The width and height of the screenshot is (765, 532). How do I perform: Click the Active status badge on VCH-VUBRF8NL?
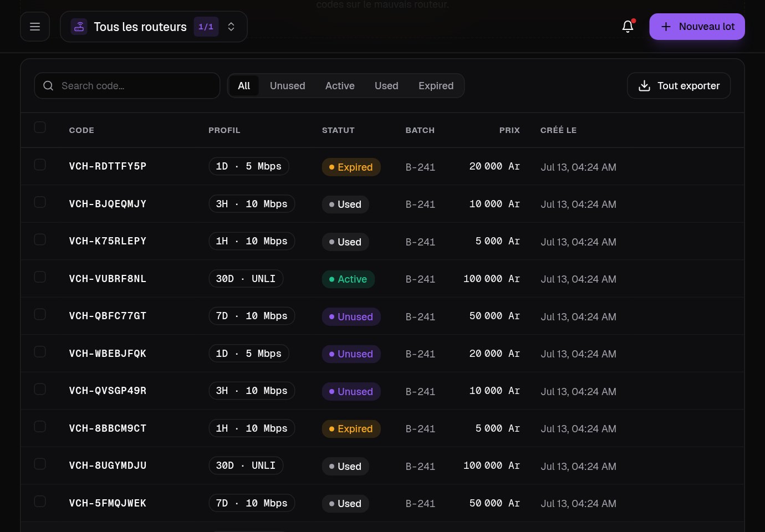coord(348,279)
